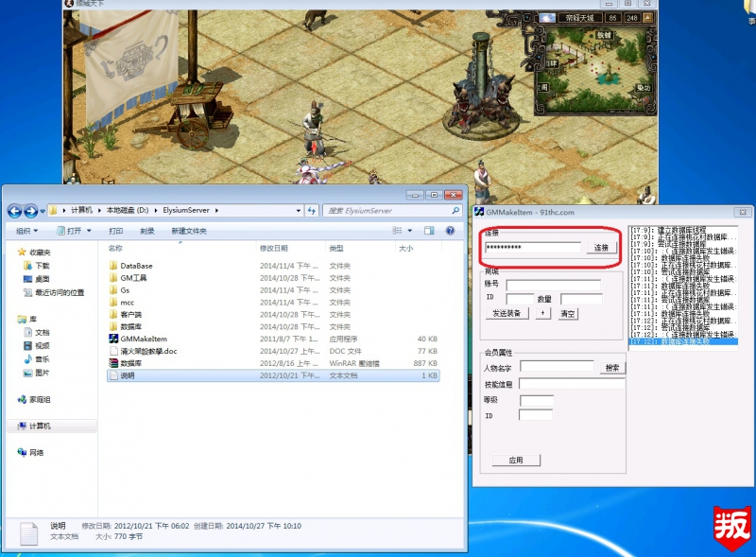Image resolution: width=756 pixels, height=557 pixels.
Task: Click the search magnifier icon in Explorer
Action: pyautogui.click(x=455, y=211)
